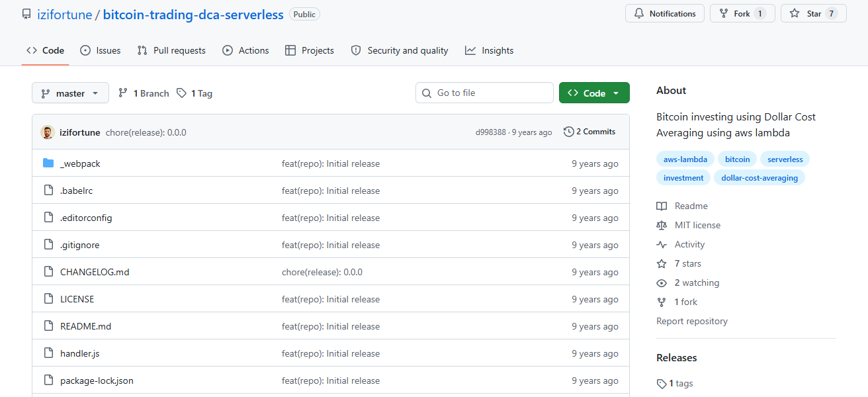
Task: Click the _webpack folder icon
Action: point(48,163)
